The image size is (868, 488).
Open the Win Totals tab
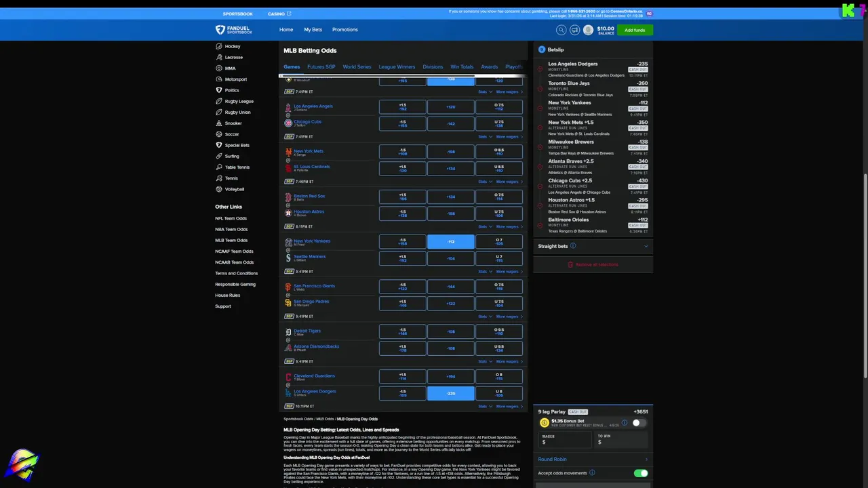pos(462,67)
